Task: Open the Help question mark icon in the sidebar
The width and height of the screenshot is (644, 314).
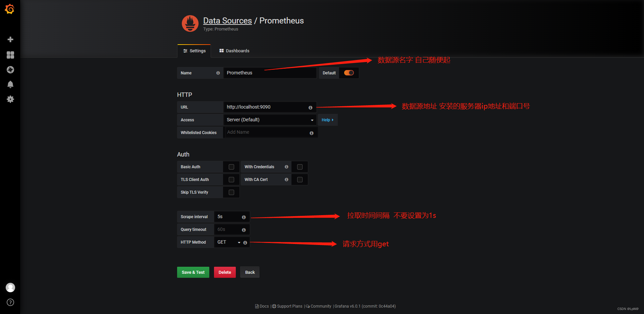Action: pyautogui.click(x=10, y=302)
